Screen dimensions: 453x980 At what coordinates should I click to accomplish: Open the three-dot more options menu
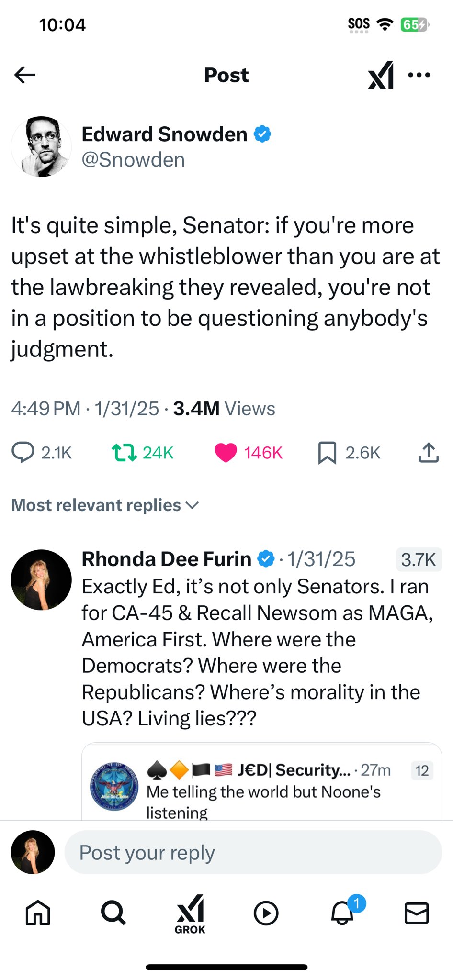(x=419, y=75)
